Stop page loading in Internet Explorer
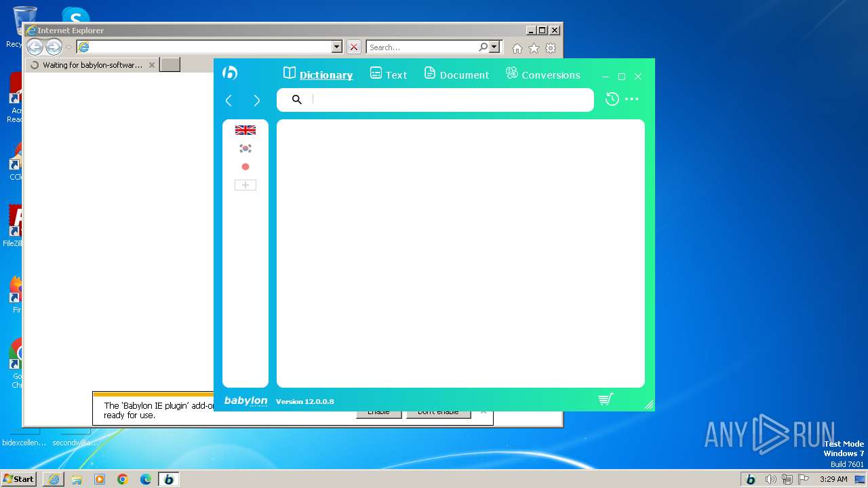Screen dimensions: 868x488 (354, 47)
